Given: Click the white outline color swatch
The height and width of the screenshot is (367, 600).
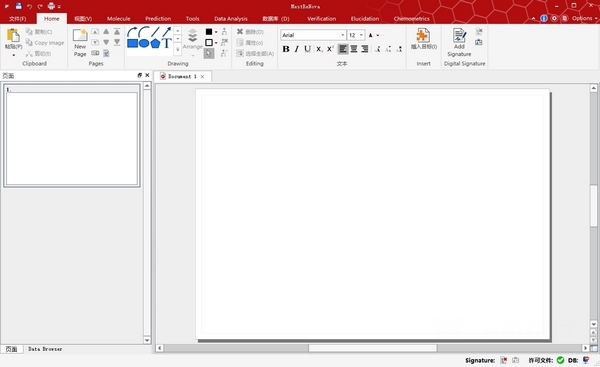Looking at the screenshot, I should tap(209, 42).
